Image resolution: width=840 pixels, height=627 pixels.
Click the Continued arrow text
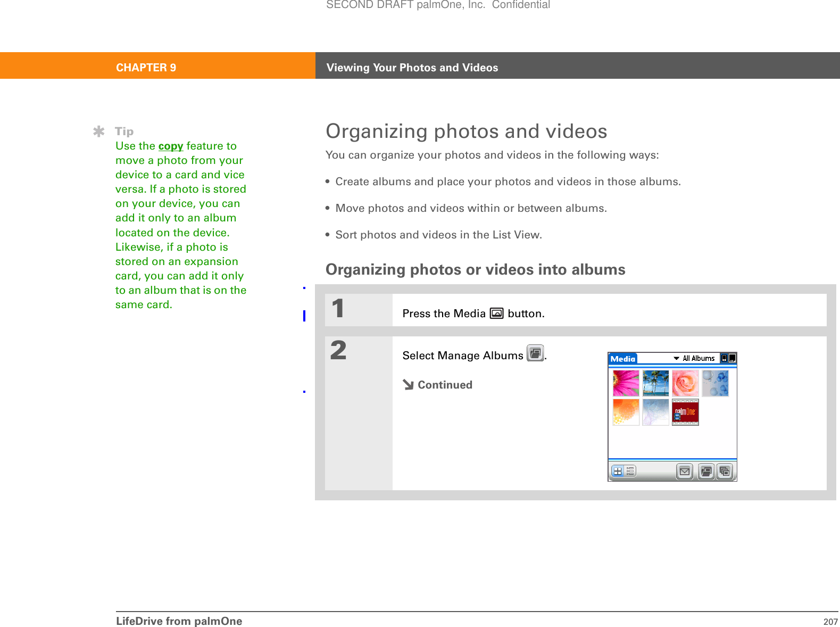(x=438, y=385)
